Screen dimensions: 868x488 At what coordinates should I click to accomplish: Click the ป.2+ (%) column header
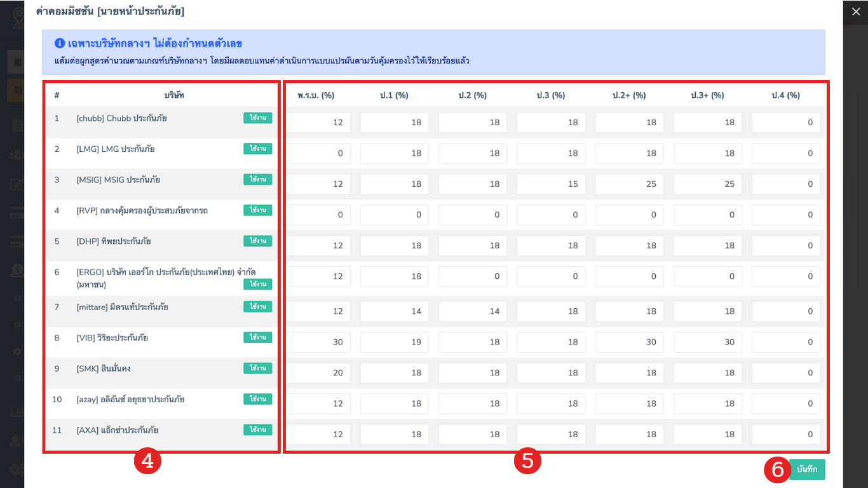coord(629,95)
